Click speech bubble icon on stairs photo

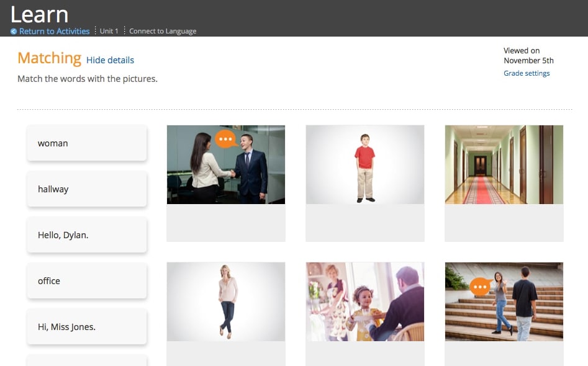[x=479, y=287]
